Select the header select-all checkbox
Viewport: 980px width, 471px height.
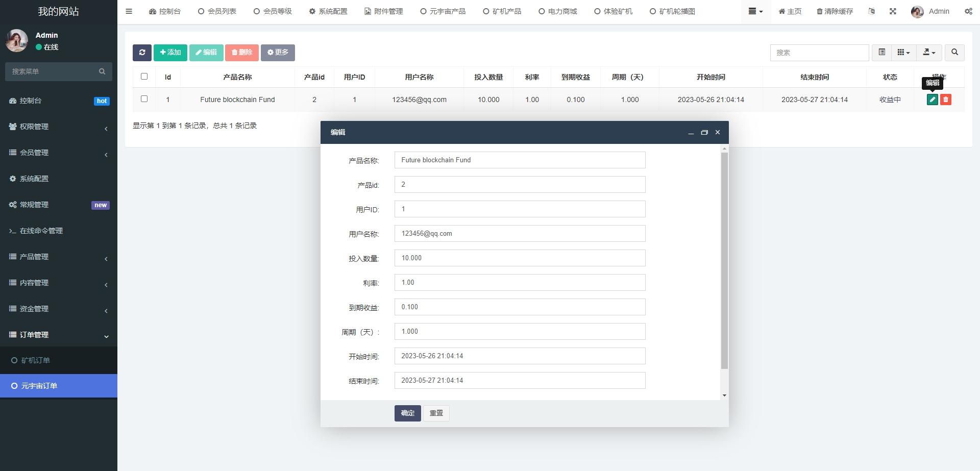click(x=144, y=77)
